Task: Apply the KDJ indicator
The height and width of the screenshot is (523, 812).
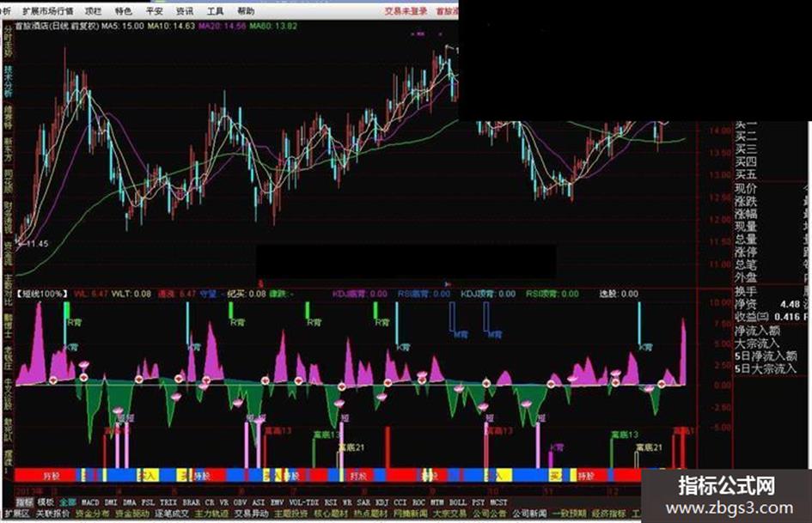Action: (x=382, y=502)
